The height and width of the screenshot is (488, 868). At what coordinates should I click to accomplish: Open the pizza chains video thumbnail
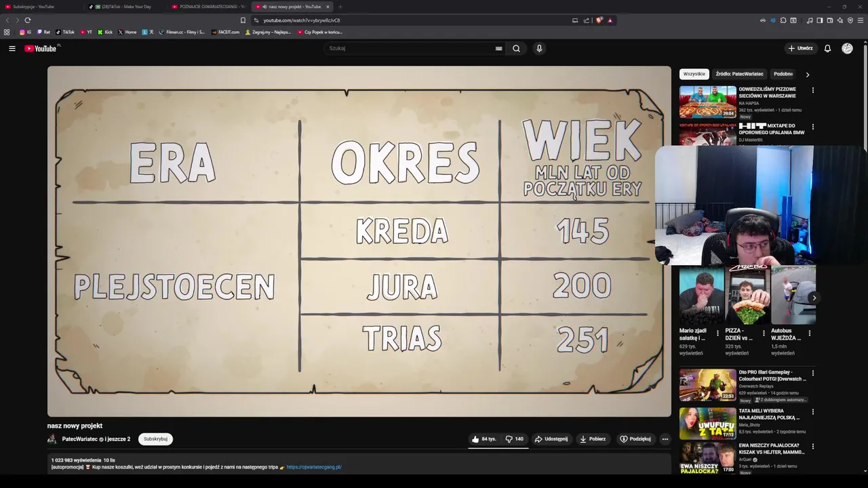(708, 102)
